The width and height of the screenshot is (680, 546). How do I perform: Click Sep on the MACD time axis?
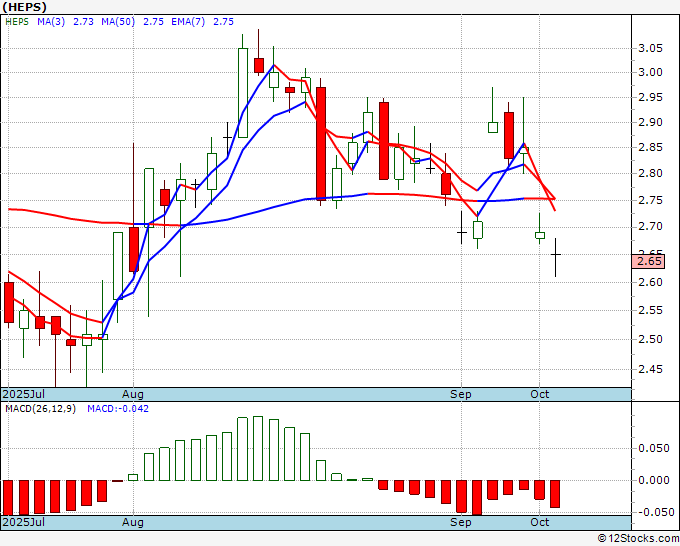tap(461, 522)
